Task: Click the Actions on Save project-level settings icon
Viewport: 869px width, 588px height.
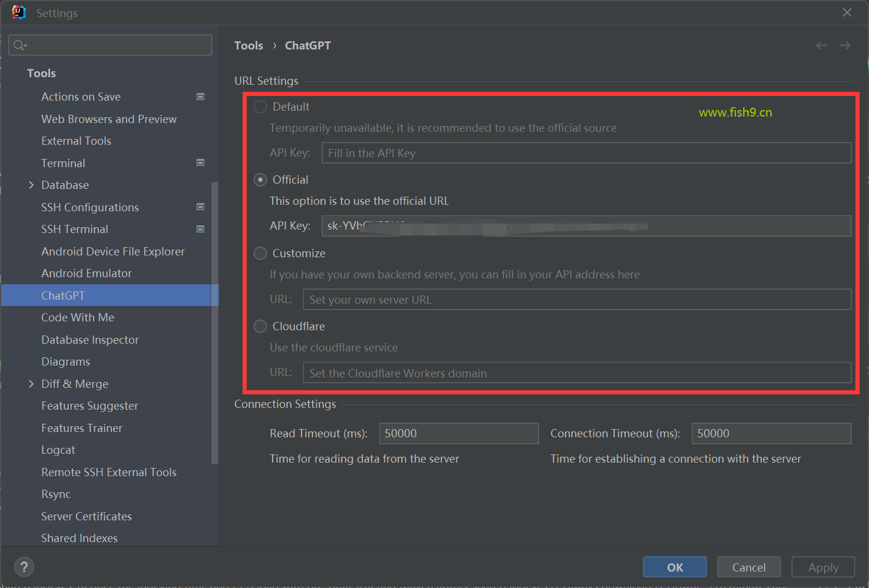Action: (200, 97)
